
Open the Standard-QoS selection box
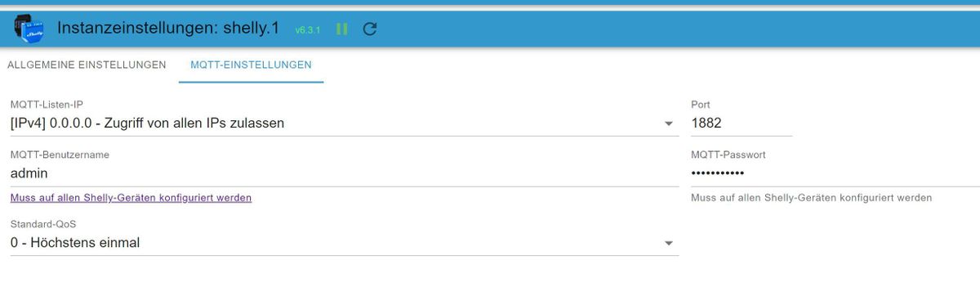click(344, 243)
